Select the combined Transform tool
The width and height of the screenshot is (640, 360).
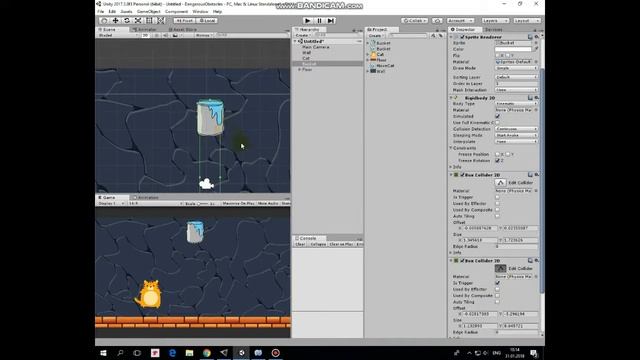click(x=161, y=20)
